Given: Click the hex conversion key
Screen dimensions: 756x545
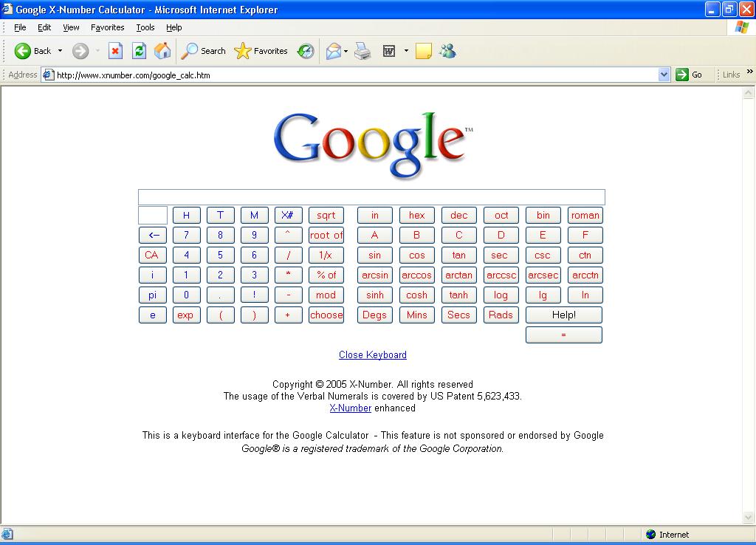Looking at the screenshot, I should pos(416,216).
